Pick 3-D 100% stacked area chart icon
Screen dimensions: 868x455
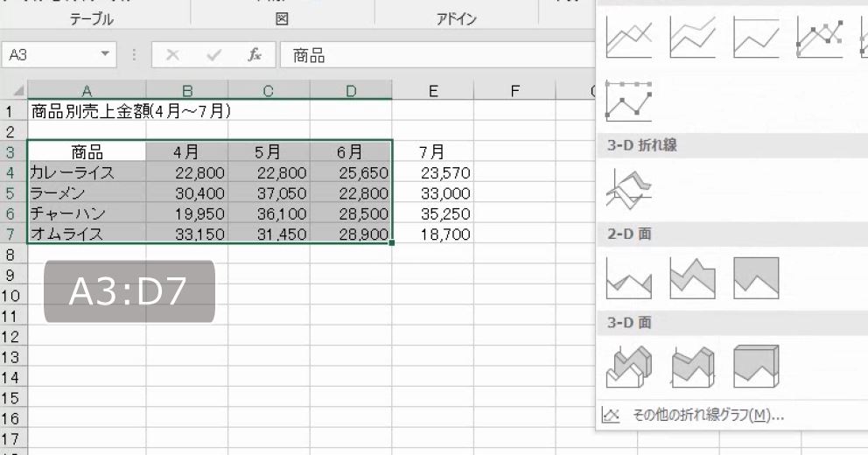point(756,367)
